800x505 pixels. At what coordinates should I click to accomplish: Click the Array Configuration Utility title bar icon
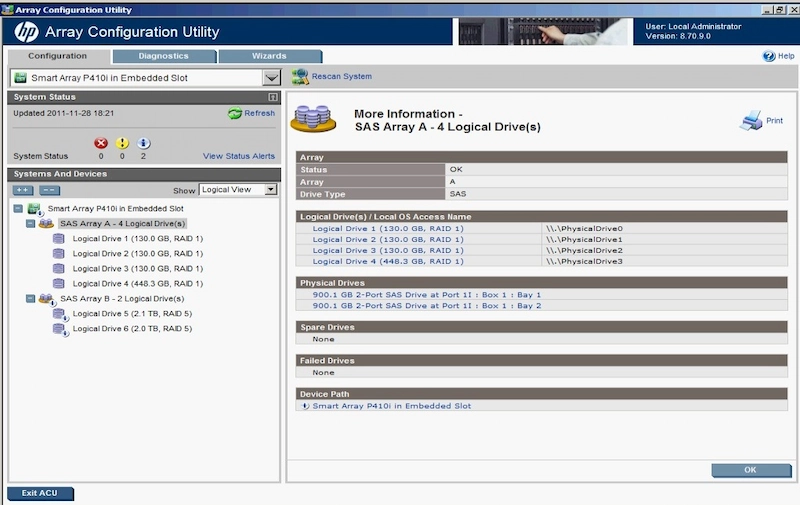point(7,10)
